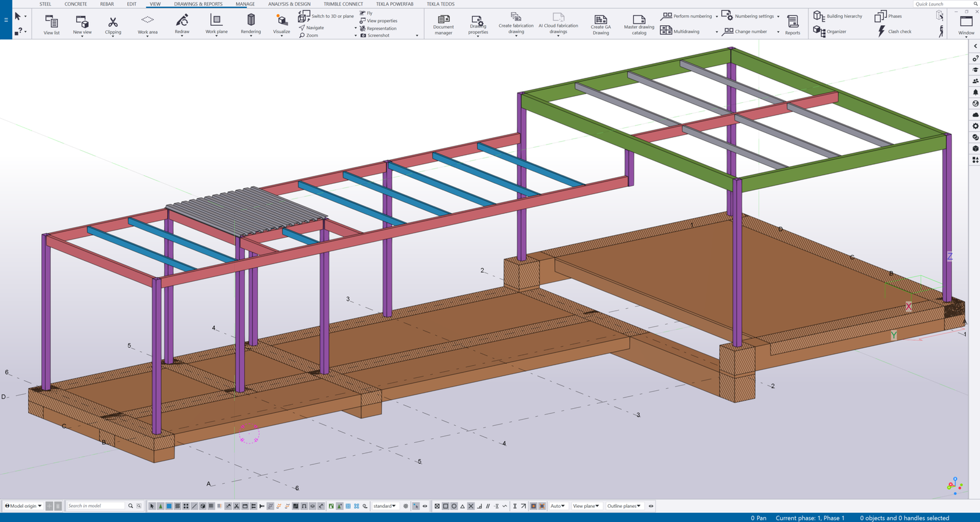Open the DRAWINGS & REPORTS tab
980x522 pixels.
pos(198,4)
